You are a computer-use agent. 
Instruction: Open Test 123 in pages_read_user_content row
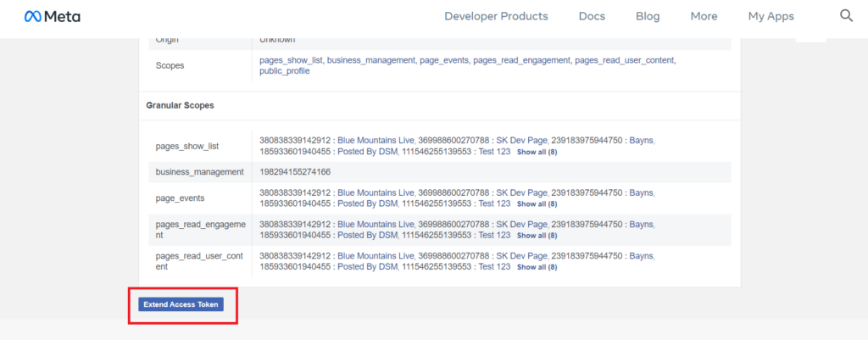[x=494, y=266]
